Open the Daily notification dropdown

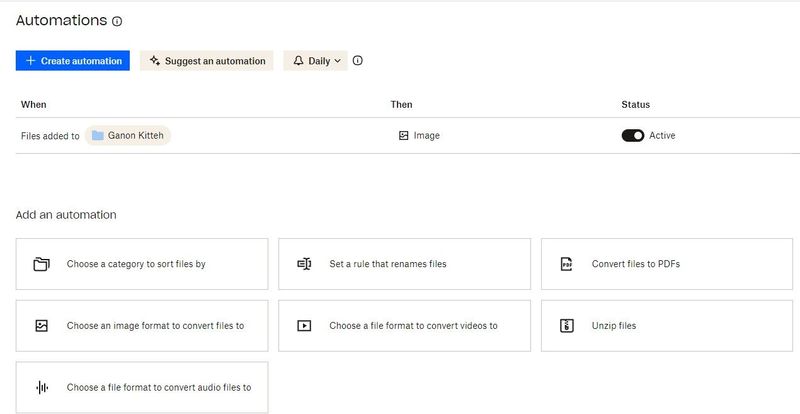[x=316, y=61]
